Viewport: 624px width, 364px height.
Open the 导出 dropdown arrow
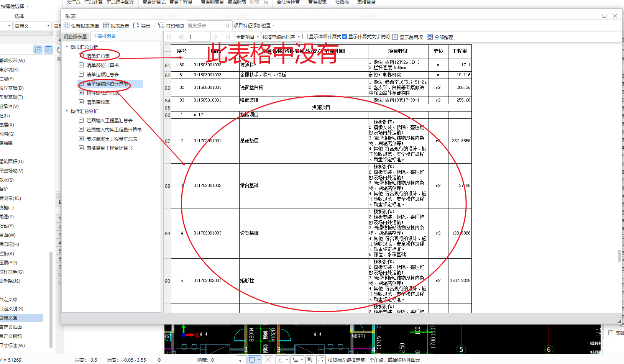click(x=154, y=26)
